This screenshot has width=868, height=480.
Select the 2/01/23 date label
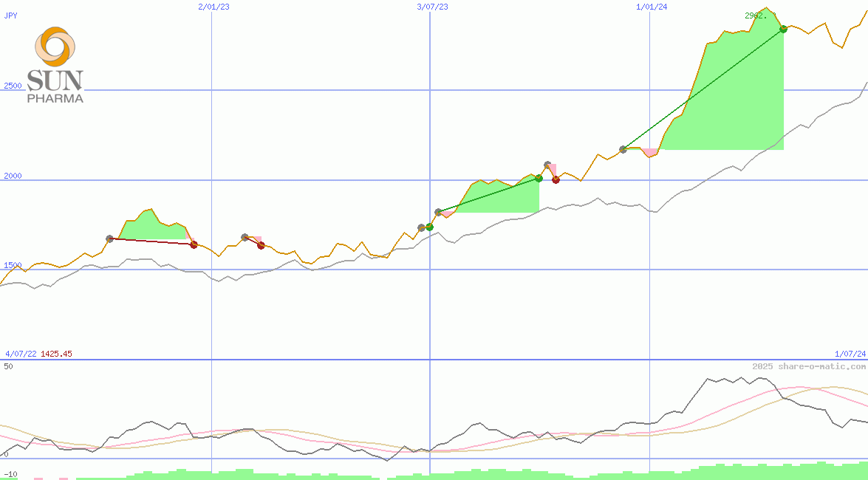213,7
